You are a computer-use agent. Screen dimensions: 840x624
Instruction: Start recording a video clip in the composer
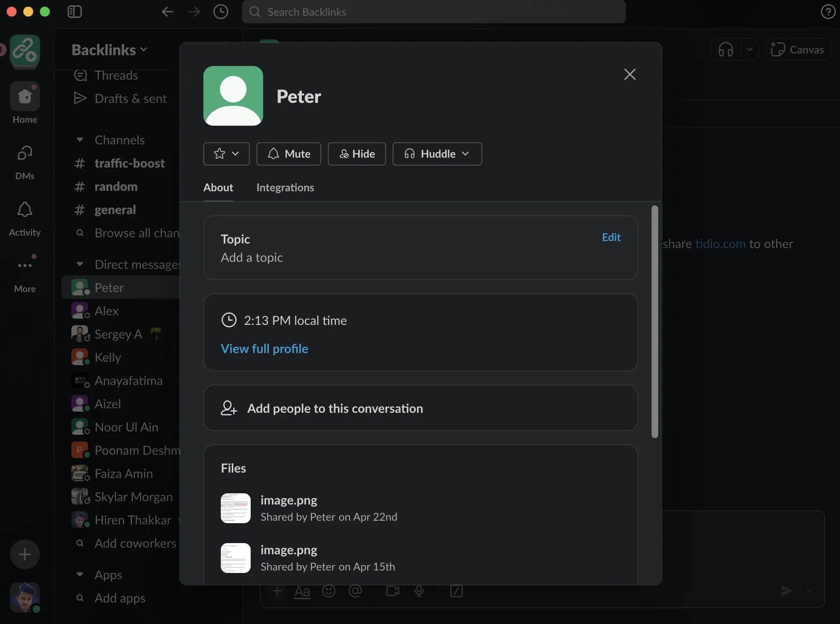[392, 591]
